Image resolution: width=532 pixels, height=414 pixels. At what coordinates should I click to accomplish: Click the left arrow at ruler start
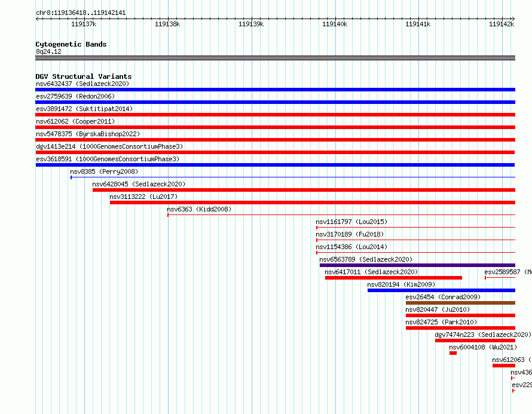point(37,19)
